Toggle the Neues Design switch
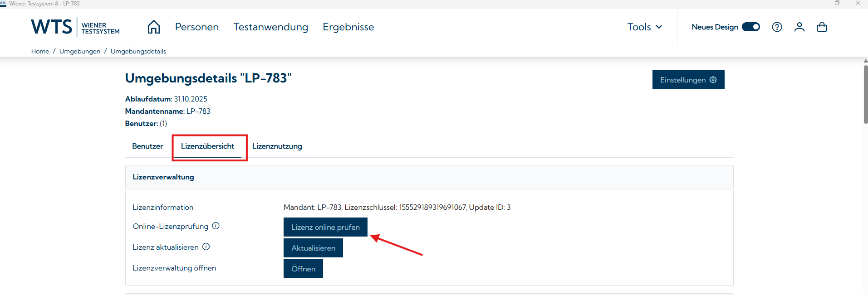868x295 pixels. pyautogui.click(x=750, y=27)
